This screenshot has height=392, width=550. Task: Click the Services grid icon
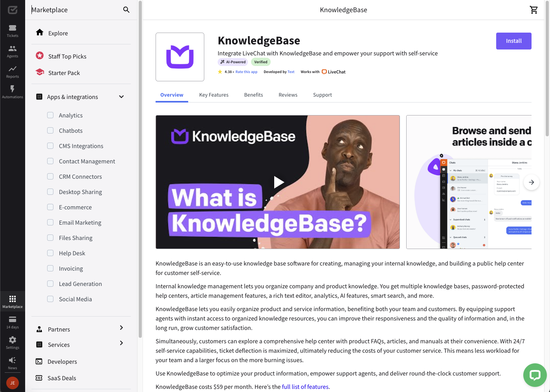[39, 344]
